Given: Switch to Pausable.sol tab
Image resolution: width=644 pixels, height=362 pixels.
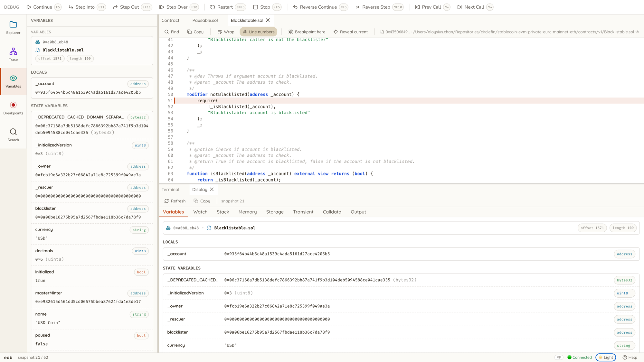Looking at the screenshot, I should 205,20.
